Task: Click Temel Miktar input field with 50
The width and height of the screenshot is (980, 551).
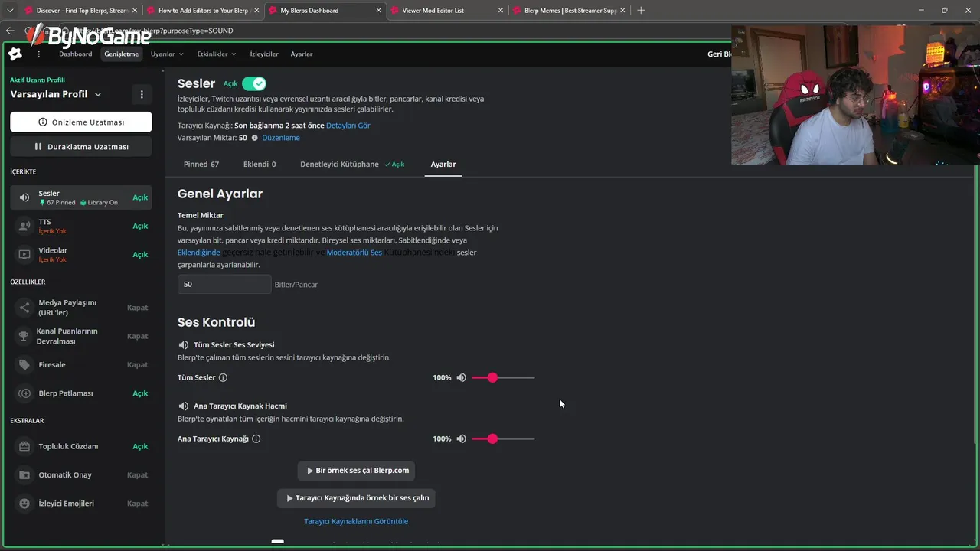Action: pos(224,284)
